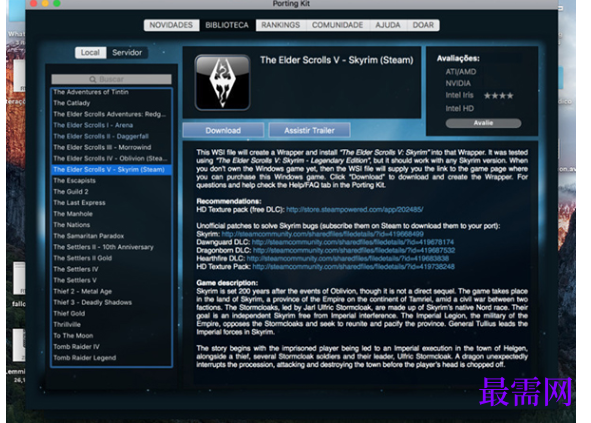
Task: Download the Skyrim port
Action: tap(223, 130)
